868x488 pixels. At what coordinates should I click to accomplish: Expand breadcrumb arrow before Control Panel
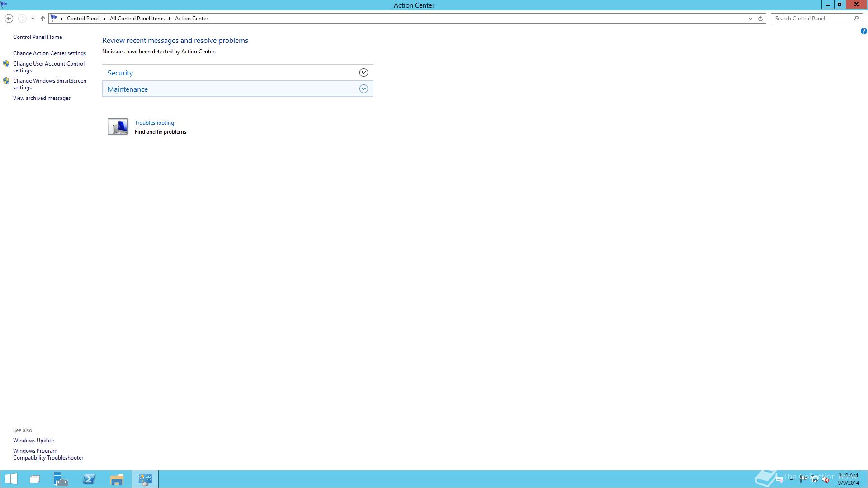tap(62, 19)
